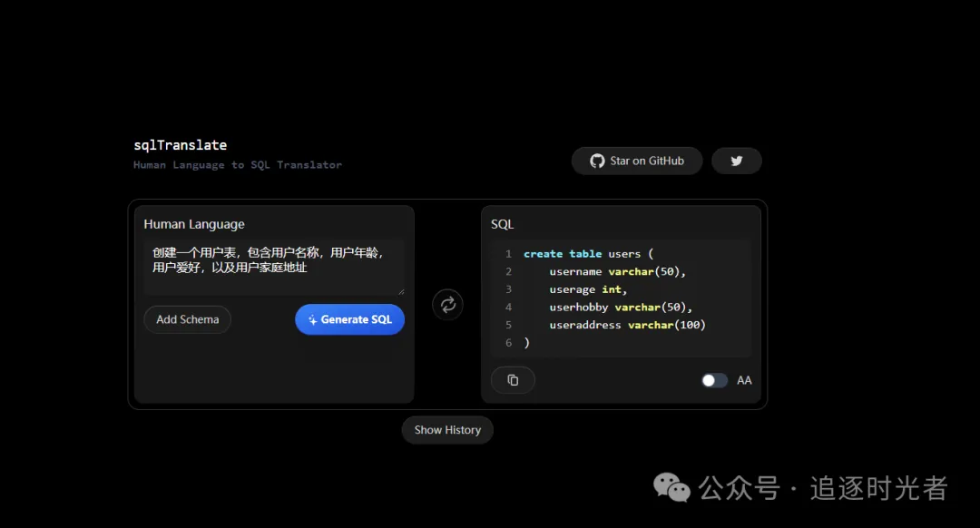This screenshot has width=980, height=528.
Task: Click the textarea resize handle corner
Action: pos(400,290)
